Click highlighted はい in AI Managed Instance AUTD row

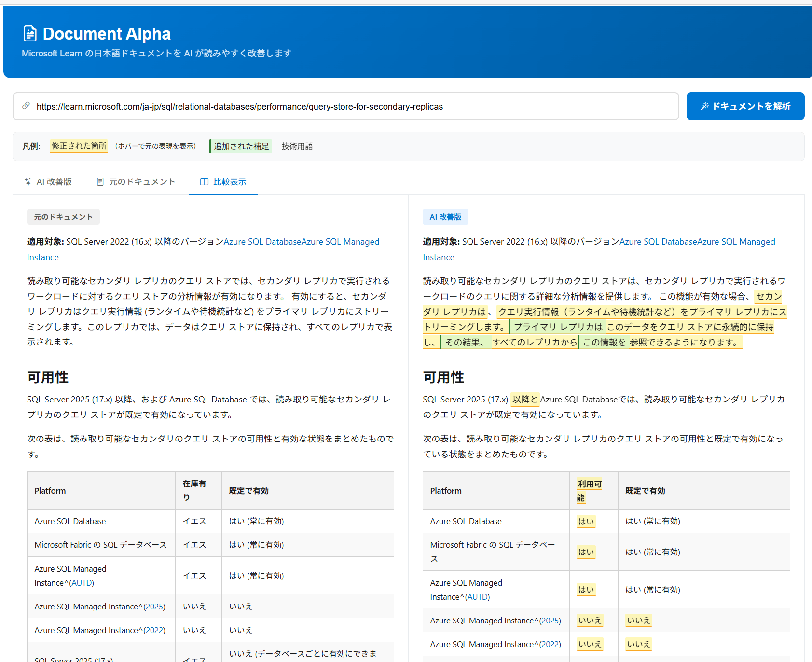[586, 590]
